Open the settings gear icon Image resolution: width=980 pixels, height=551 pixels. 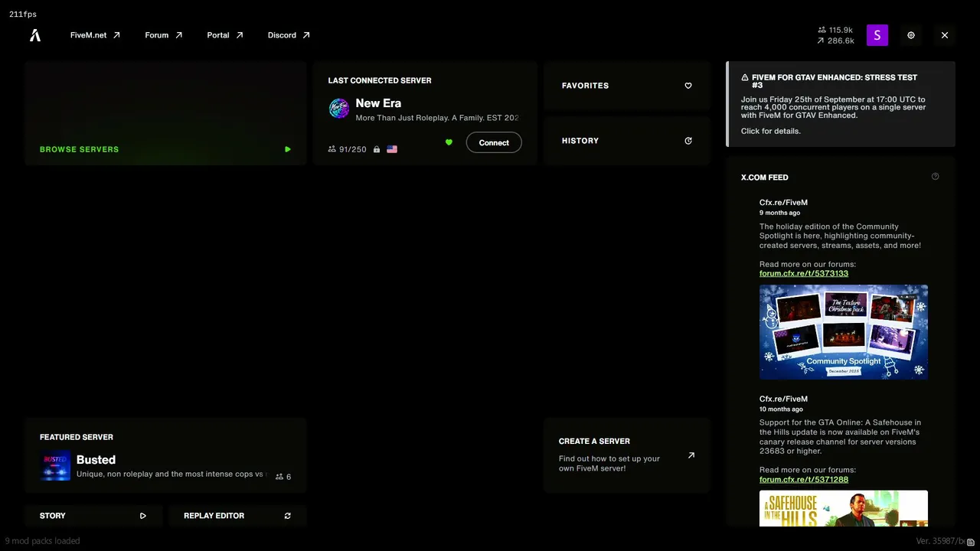911,35
